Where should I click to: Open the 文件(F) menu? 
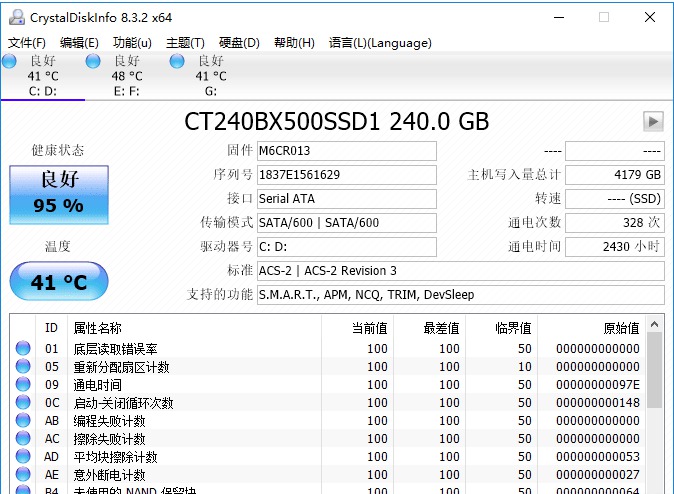[x=27, y=43]
